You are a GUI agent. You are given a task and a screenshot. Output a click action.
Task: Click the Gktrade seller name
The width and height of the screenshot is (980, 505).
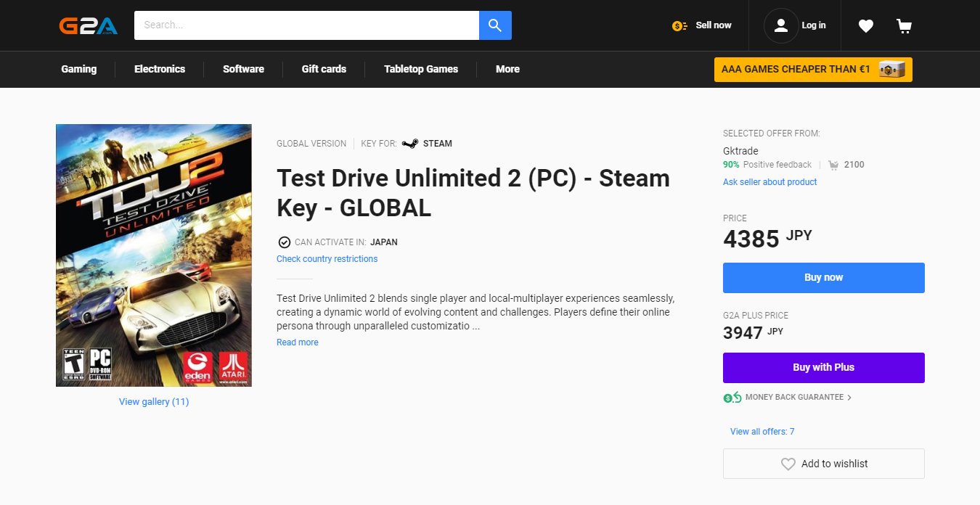click(x=740, y=151)
